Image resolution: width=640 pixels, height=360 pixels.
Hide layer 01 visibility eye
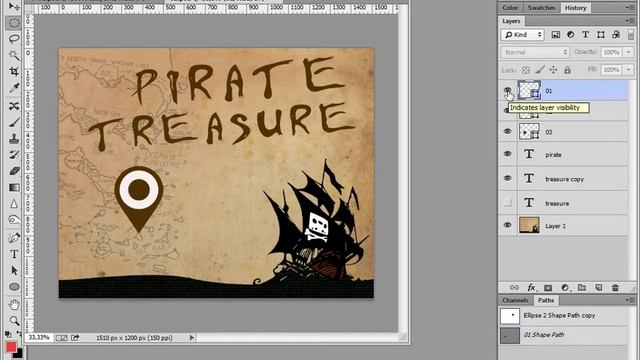507,91
